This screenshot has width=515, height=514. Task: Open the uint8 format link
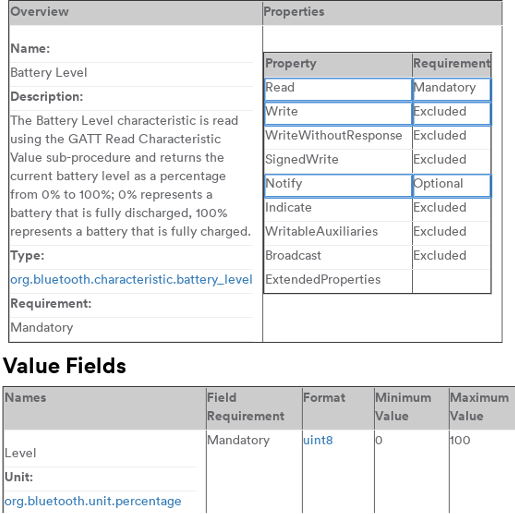tap(318, 440)
